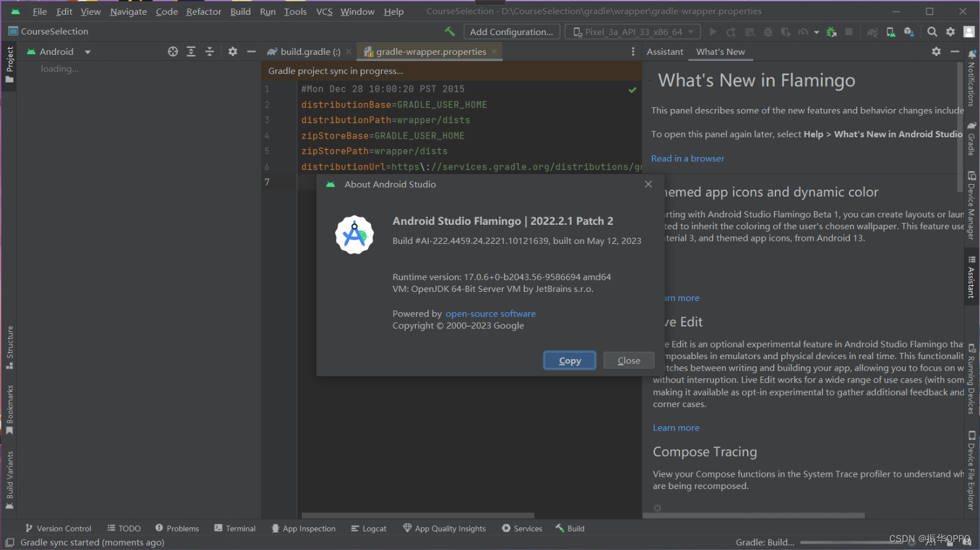The width and height of the screenshot is (980, 550).
Task: Click Expand All in Project panel
Action: point(191,52)
